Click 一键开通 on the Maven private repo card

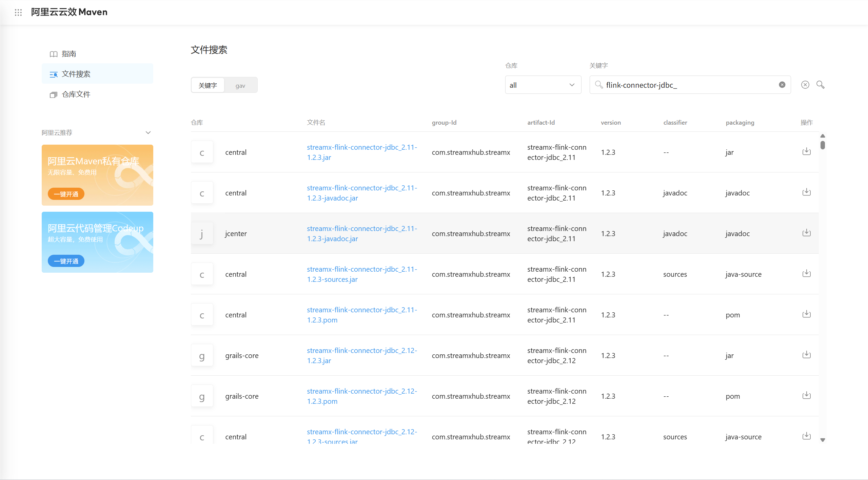66,193
